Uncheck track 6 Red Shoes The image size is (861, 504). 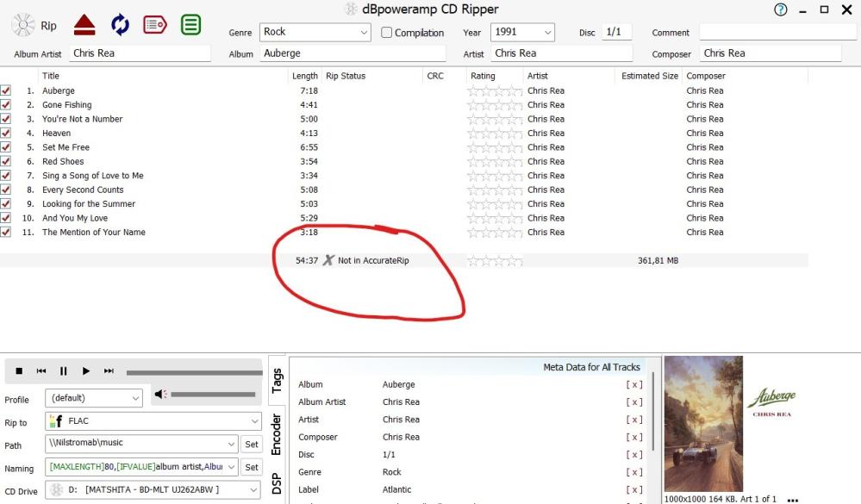coord(5,161)
